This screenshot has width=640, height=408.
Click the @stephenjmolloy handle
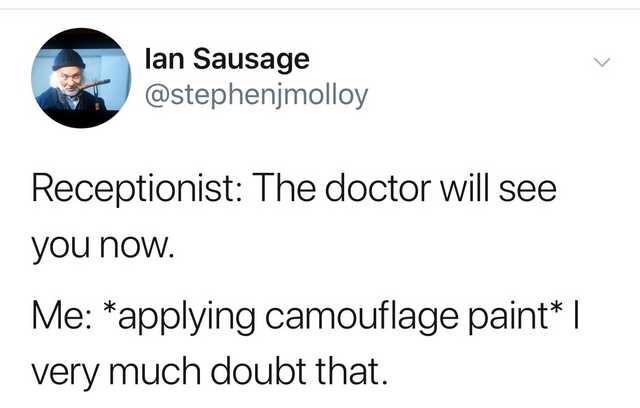point(256,96)
